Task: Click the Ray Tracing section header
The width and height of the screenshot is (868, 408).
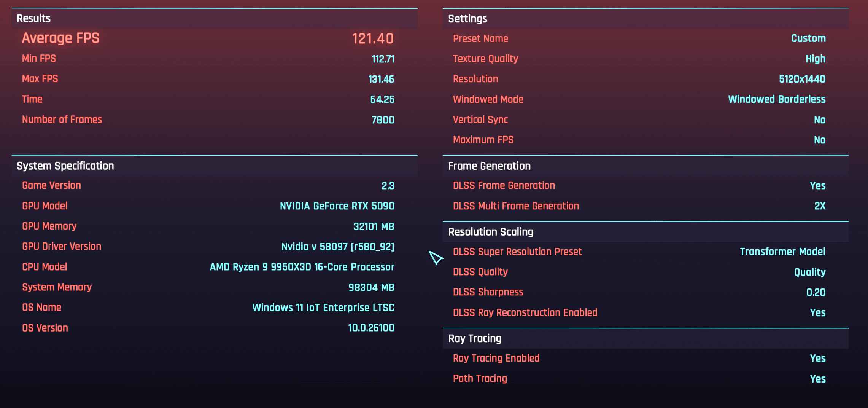Action: [x=475, y=338]
